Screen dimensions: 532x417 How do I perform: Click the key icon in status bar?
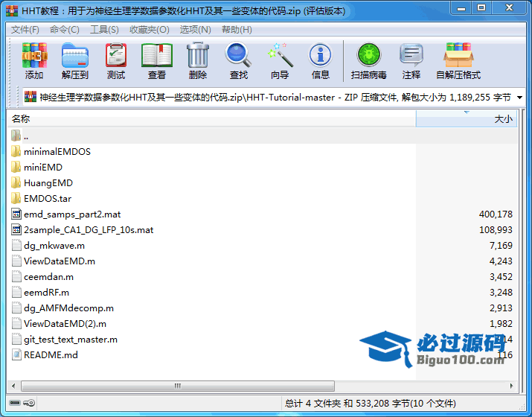coord(29,403)
